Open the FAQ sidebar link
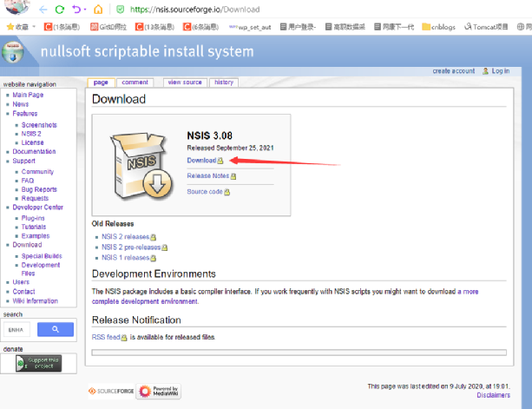Screen dimensions: 532x409 (28, 181)
